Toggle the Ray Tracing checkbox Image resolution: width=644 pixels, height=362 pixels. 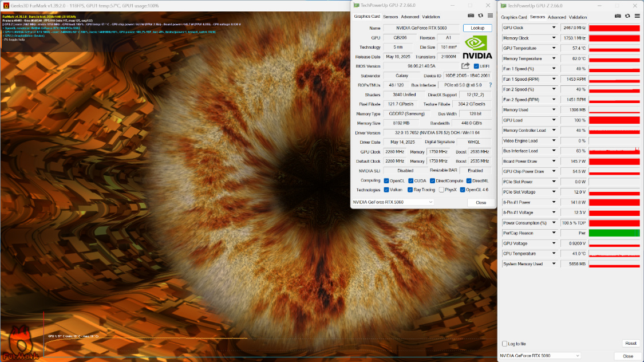(x=410, y=190)
